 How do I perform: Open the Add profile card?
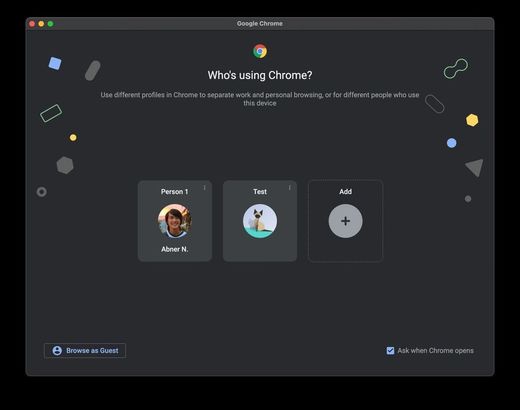point(345,221)
